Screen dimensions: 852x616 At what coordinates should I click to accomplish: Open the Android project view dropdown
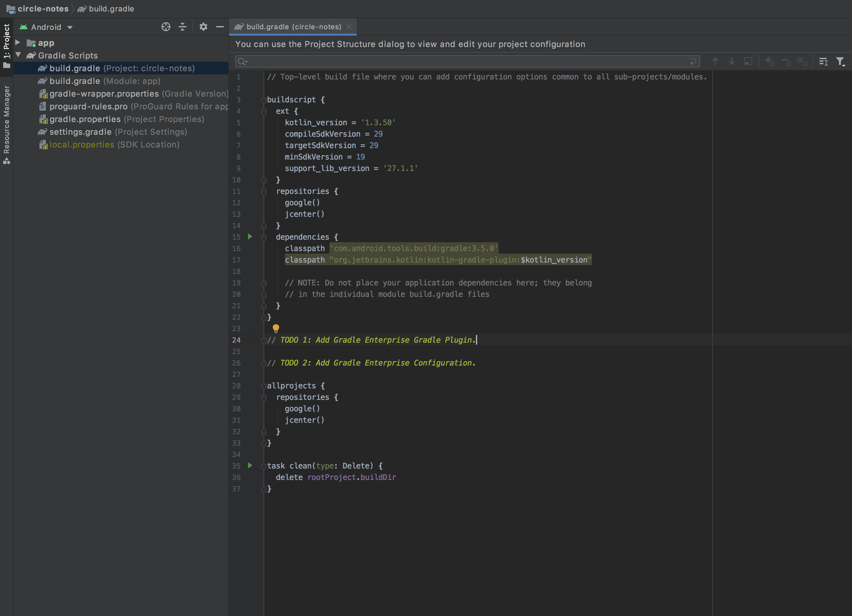tap(46, 27)
